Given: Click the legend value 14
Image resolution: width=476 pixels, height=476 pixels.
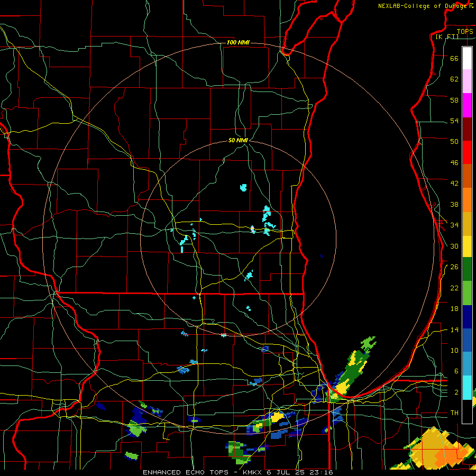Looking at the screenshot, I should point(454,329).
